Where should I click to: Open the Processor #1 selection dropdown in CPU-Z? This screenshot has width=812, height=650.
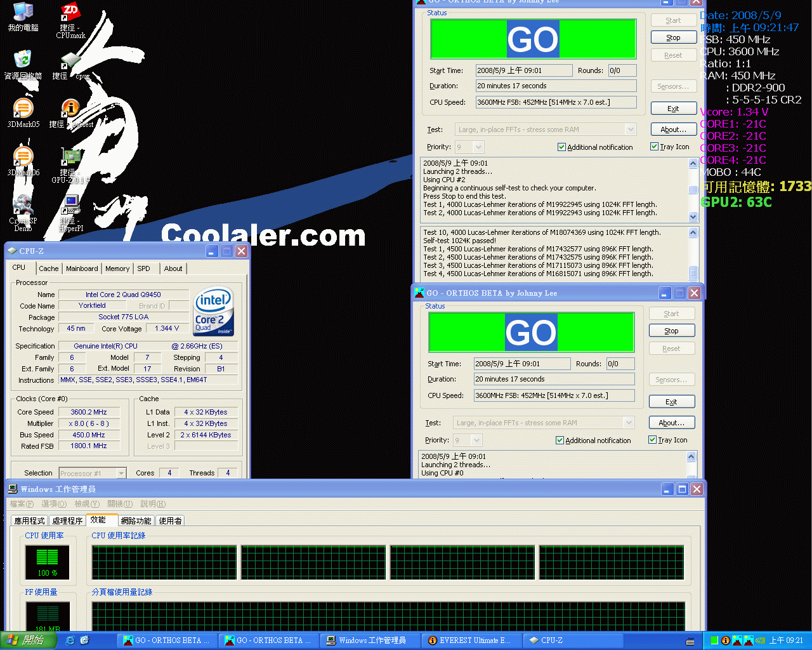click(x=93, y=473)
